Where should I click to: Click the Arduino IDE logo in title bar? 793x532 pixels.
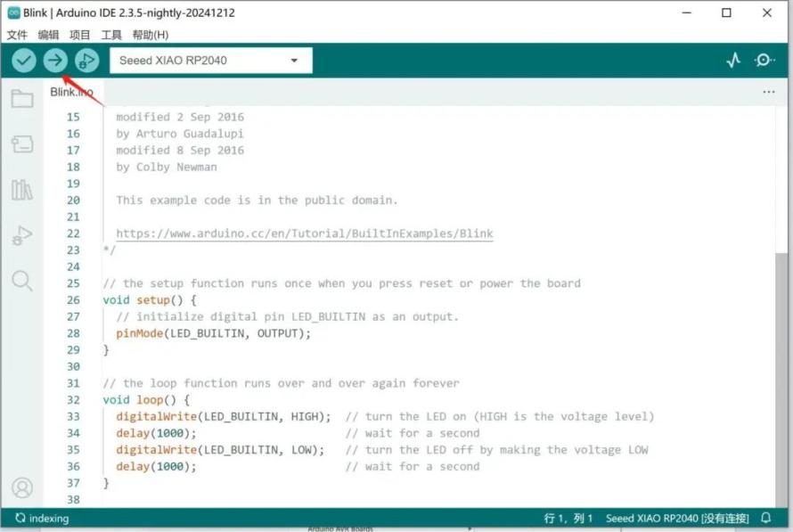pos(14,12)
